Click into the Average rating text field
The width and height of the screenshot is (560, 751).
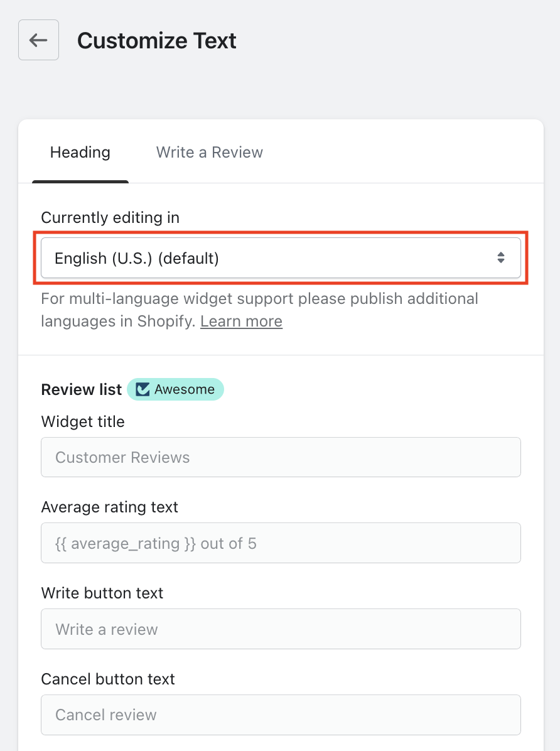point(281,543)
